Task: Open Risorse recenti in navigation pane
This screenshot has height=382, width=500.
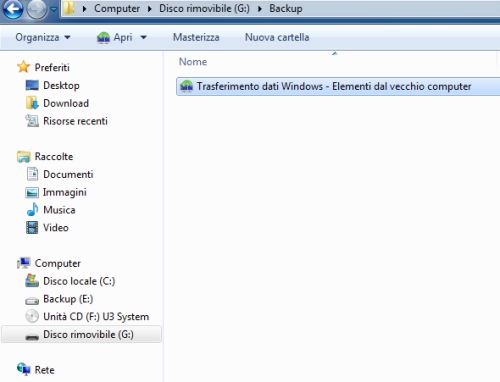Action: point(75,121)
